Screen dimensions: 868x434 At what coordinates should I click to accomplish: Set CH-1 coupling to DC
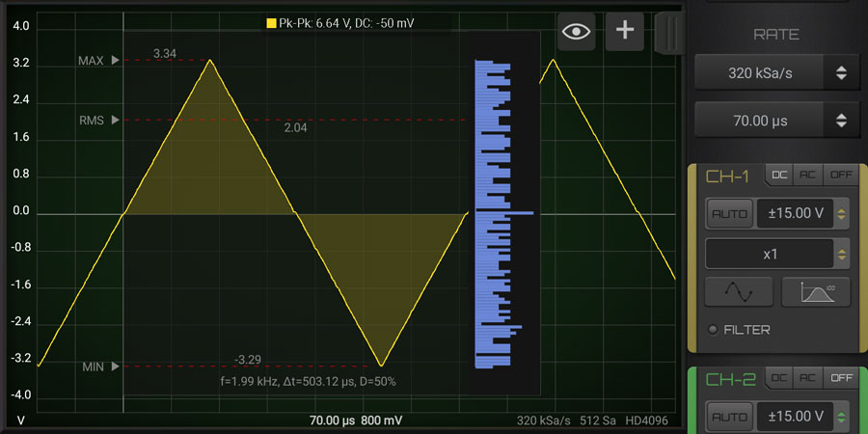778,176
